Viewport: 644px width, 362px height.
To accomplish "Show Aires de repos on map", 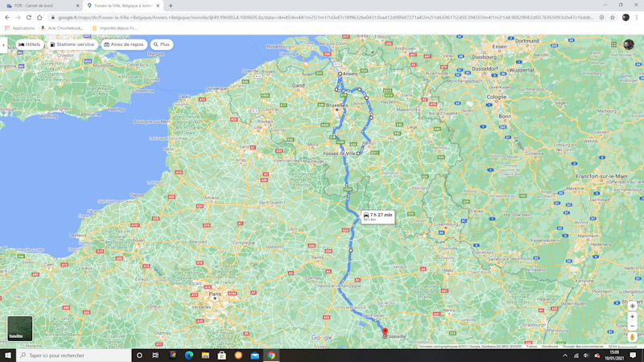I will click(x=124, y=44).
